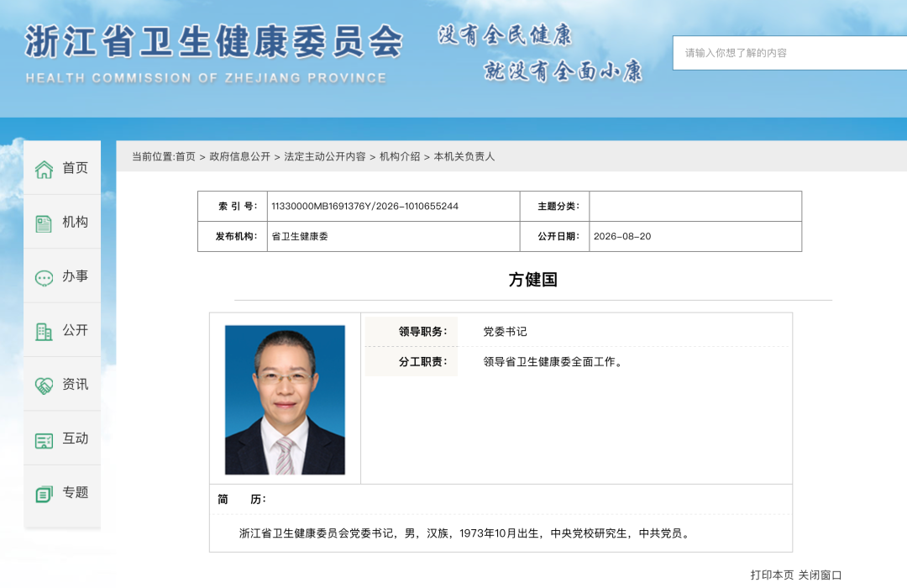907x588 pixels.
Task: Click the 主题分类 table label
Action: pos(558,206)
